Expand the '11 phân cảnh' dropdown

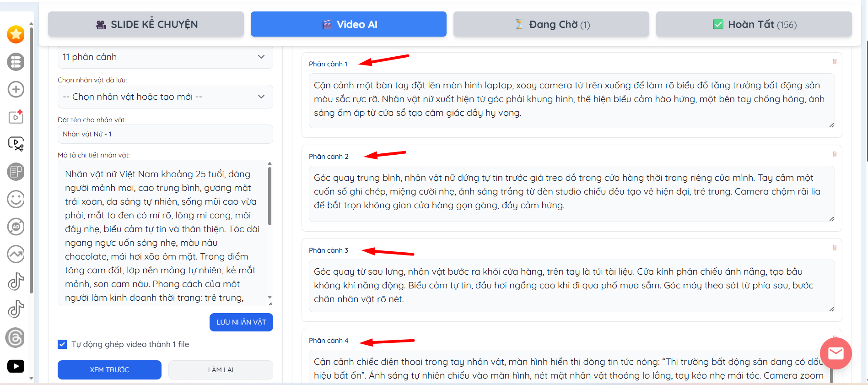(x=165, y=57)
